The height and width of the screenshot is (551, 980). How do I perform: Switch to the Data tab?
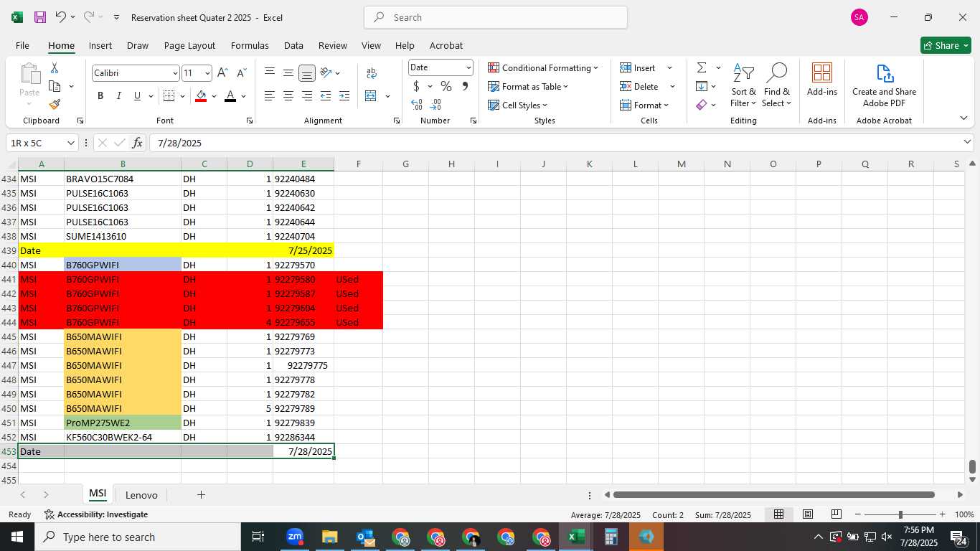pos(293,45)
